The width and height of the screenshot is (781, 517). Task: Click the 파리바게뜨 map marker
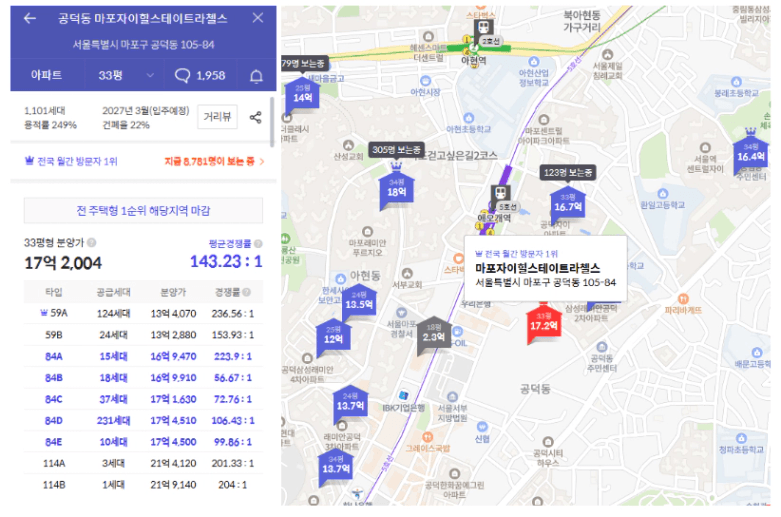click(x=683, y=299)
